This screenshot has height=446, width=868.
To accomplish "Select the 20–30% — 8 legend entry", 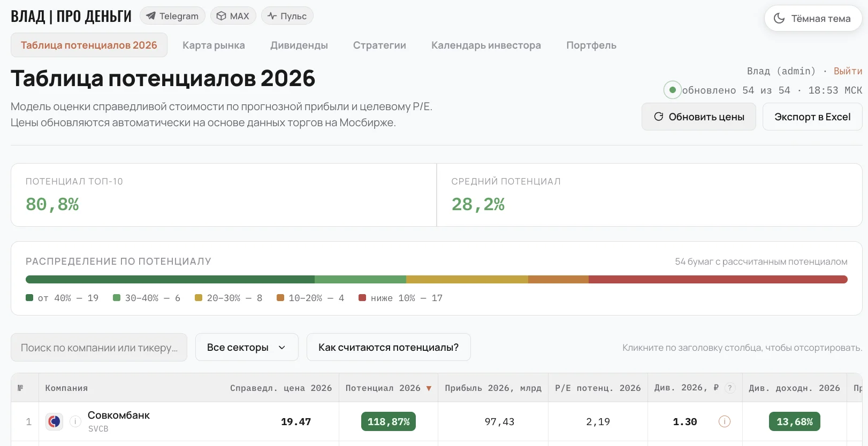I will click(x=229, y=298).
